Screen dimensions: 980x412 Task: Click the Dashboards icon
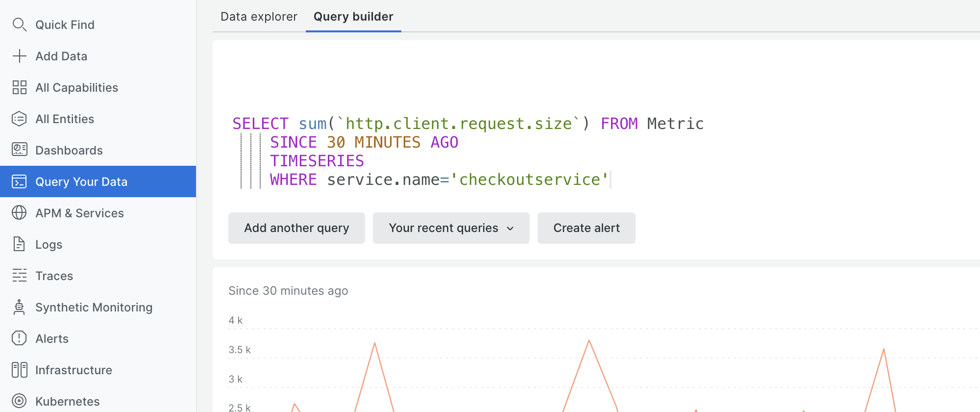(x=19, y=150)
